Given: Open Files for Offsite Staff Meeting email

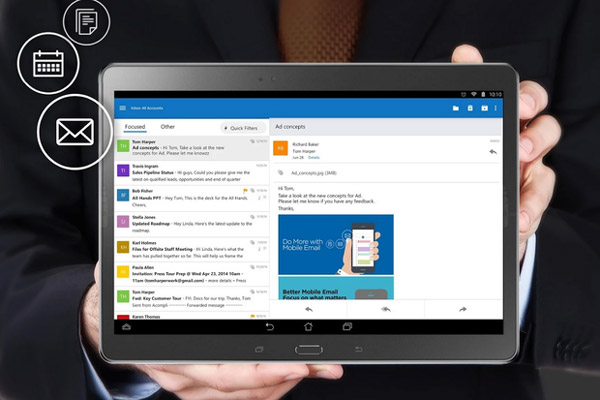Looking at the screenshot, I should point(192,249).
